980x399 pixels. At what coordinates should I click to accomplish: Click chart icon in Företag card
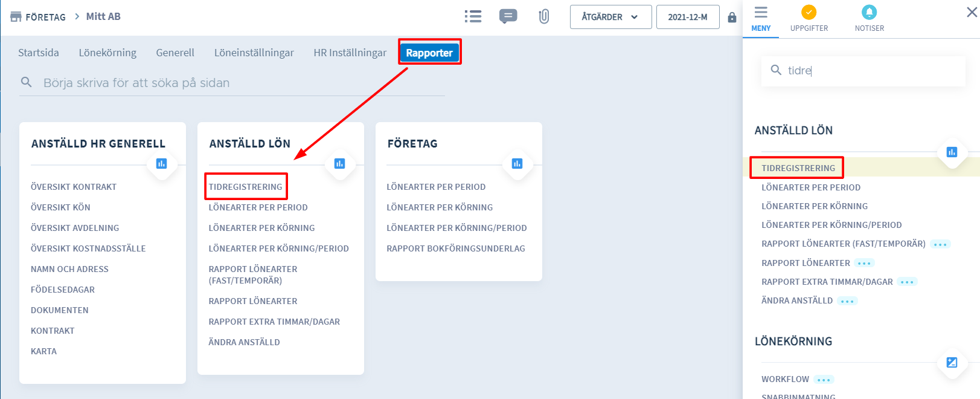[x=517, y=163]
